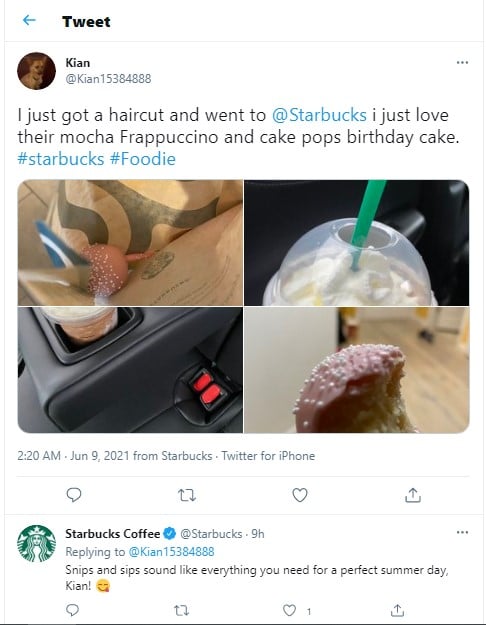Like the Starbucks Coffee reply
Image resolution: width=486 pixels, height=625 pixels.
(289, 610)
